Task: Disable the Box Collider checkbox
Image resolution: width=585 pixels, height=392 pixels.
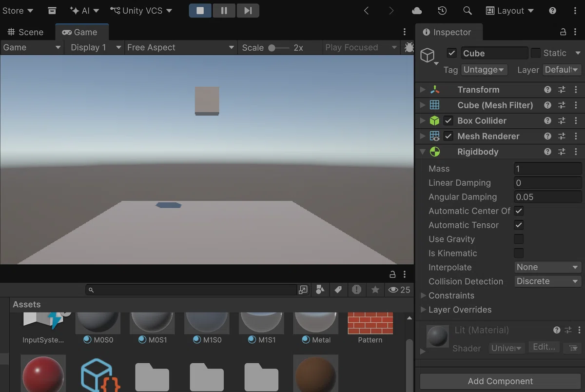Action: (448, 121)
